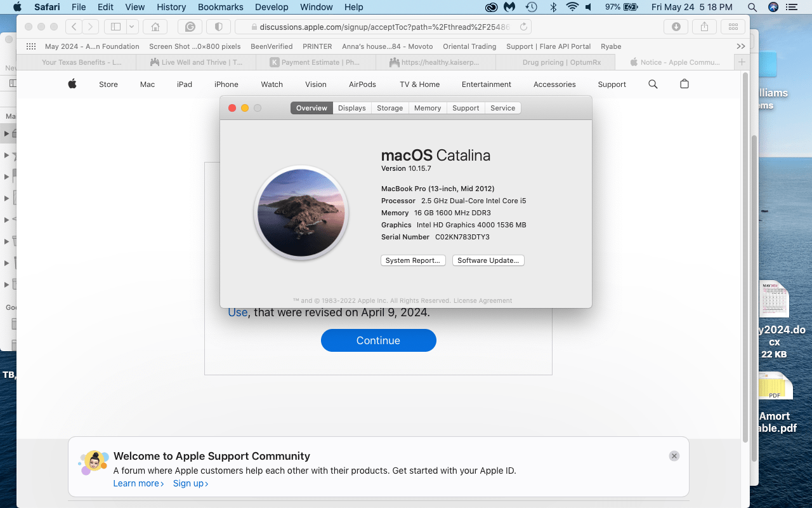Show the Safari sidebar using its toolbar icon
Viewport: 812px width, 508px height.
115,27
